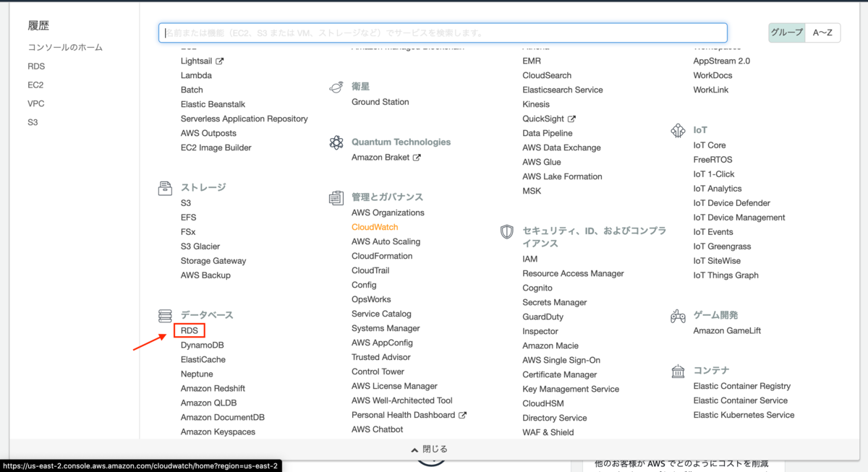Open コンソールのホーム from history
The width and height of the screenshot is (868, 472).
click(x=65, y=48)
